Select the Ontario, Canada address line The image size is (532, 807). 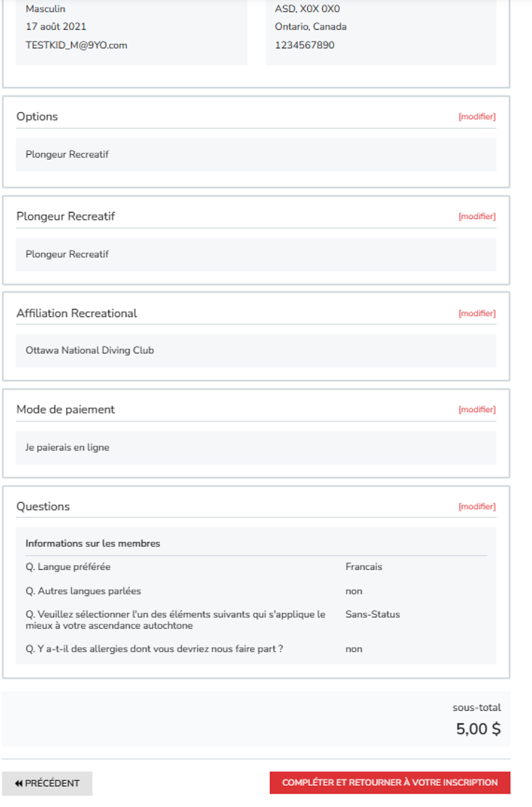point(311,27)
